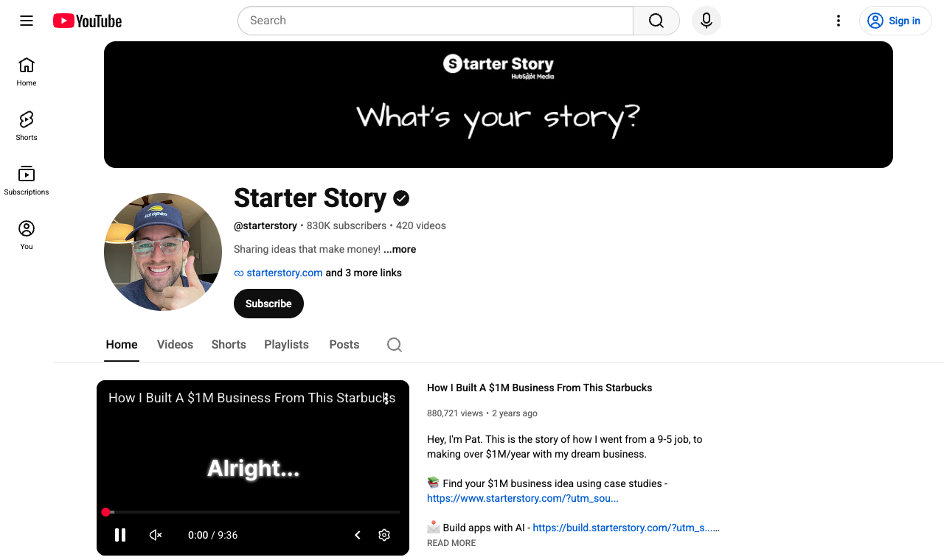Image resolution: width=944 pixels, height=560 pixels.
Task: Open Subscriptions in the sidebar
Action: click(27, 180)
